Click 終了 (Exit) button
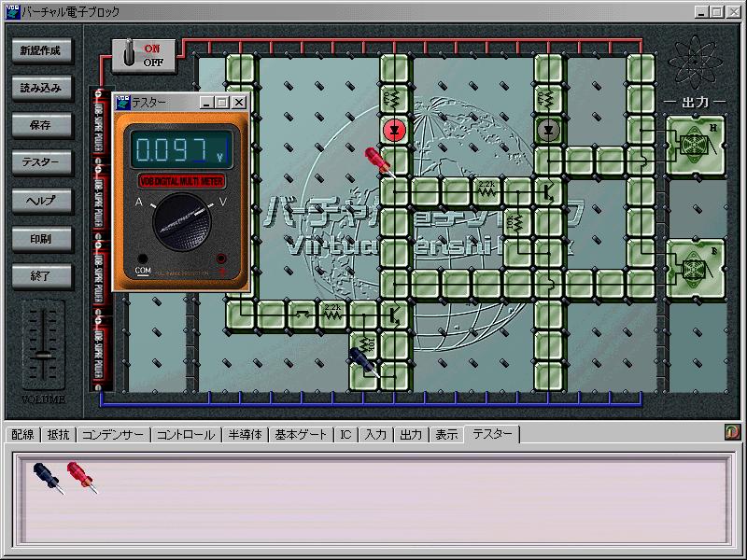747x560 pixels. [42, 276]
